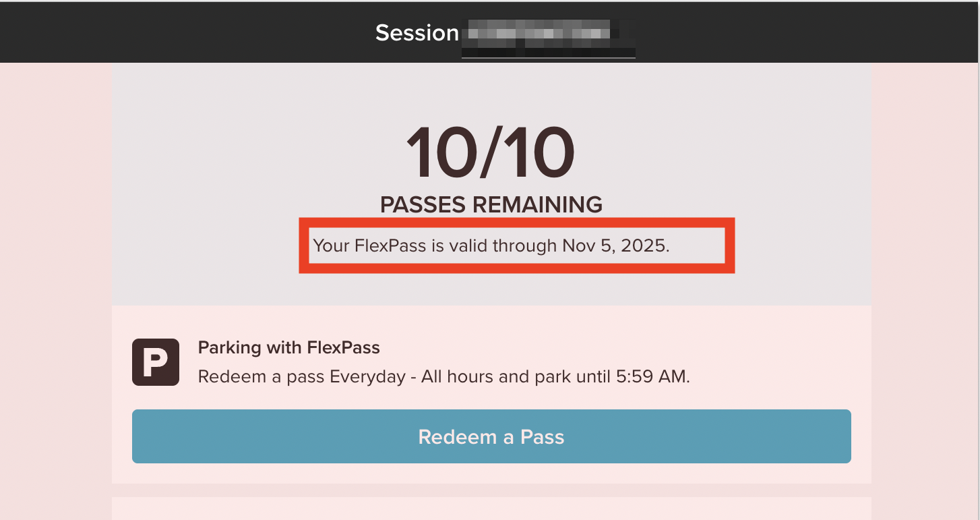Click the Parking with FlexPass heading text
This screenshot has height=520, width=980.
coord(288,347)
